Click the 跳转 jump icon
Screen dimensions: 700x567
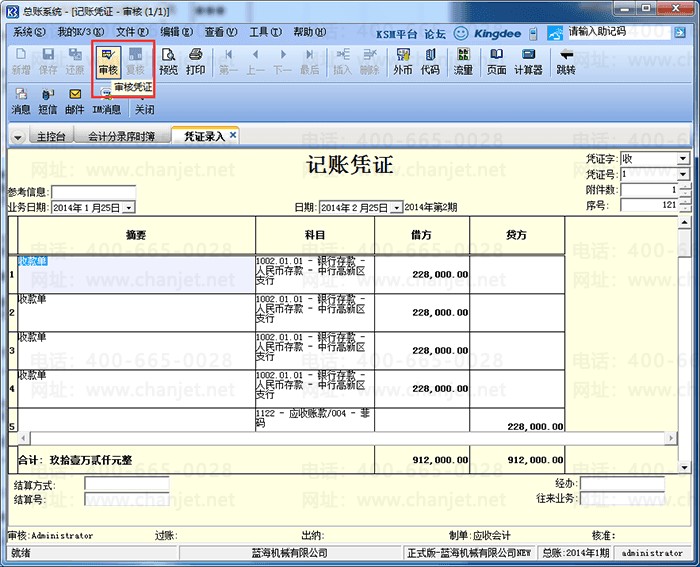point(566,60)
